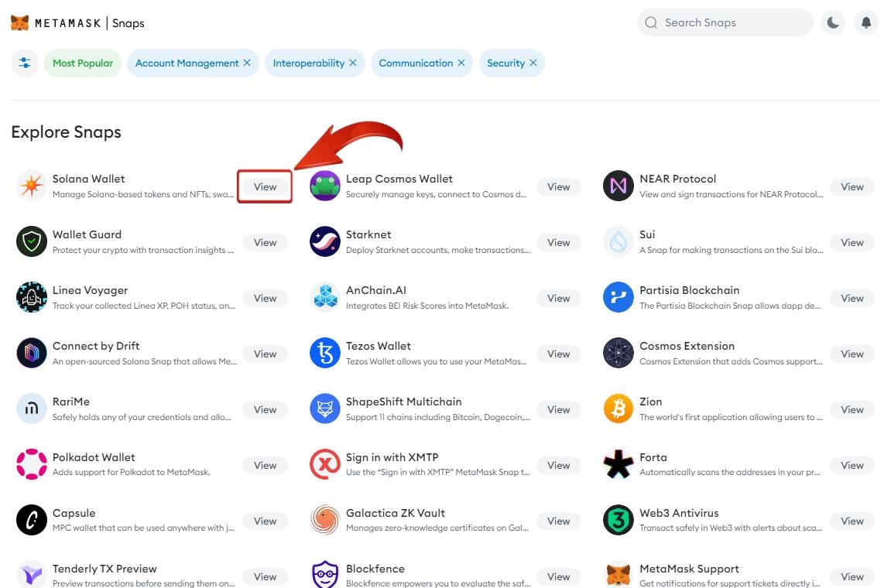Screen dimensions: 884x588
Task: View the Polkadot Wallet snap
Action: coord(265,465)
